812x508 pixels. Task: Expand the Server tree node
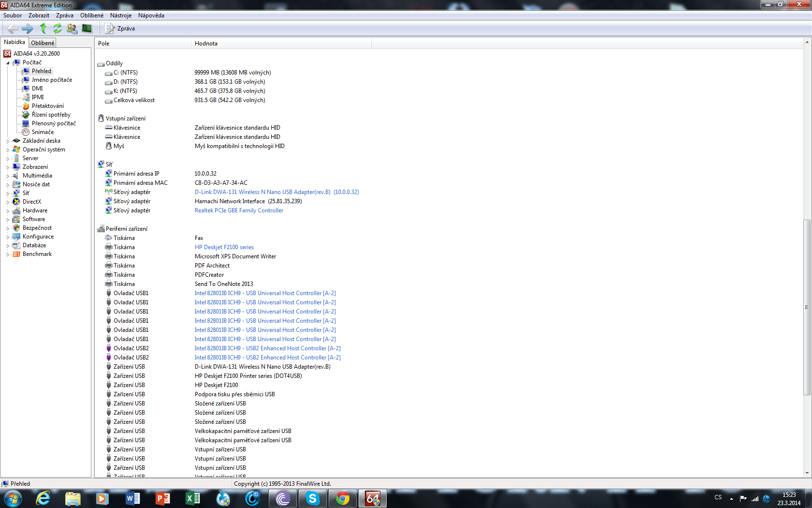pyautogui.click(x=8, y=159)
